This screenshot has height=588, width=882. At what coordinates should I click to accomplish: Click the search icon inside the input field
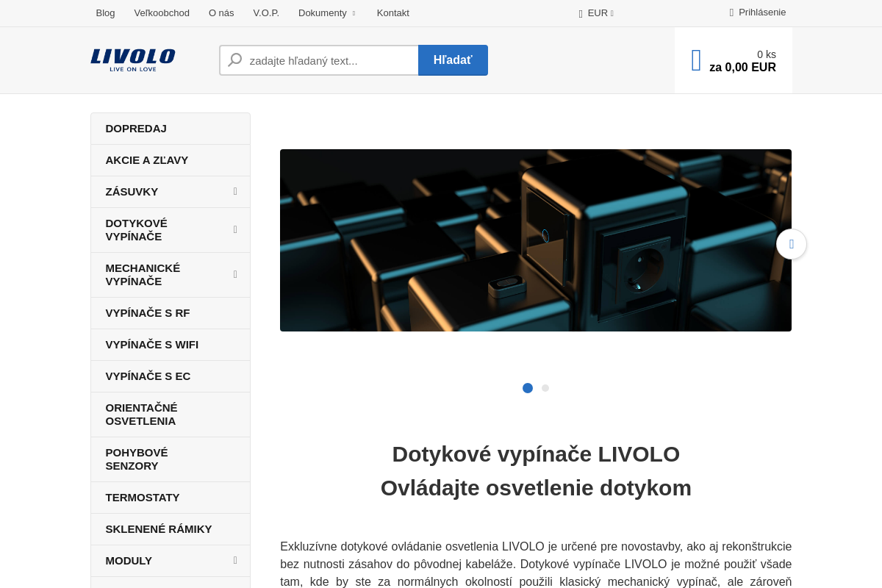coord(234,60)
